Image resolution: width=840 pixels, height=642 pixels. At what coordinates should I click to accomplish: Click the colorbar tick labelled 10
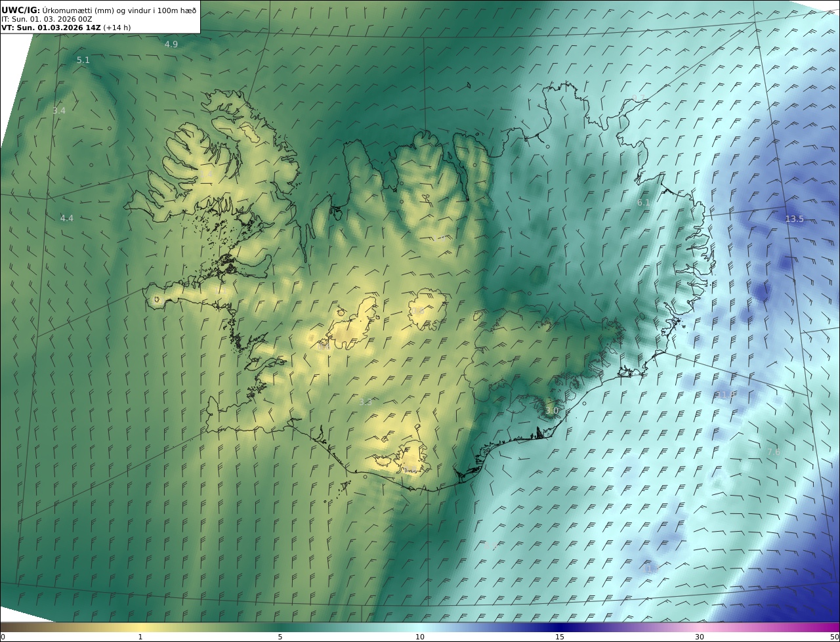pos(420,637)
